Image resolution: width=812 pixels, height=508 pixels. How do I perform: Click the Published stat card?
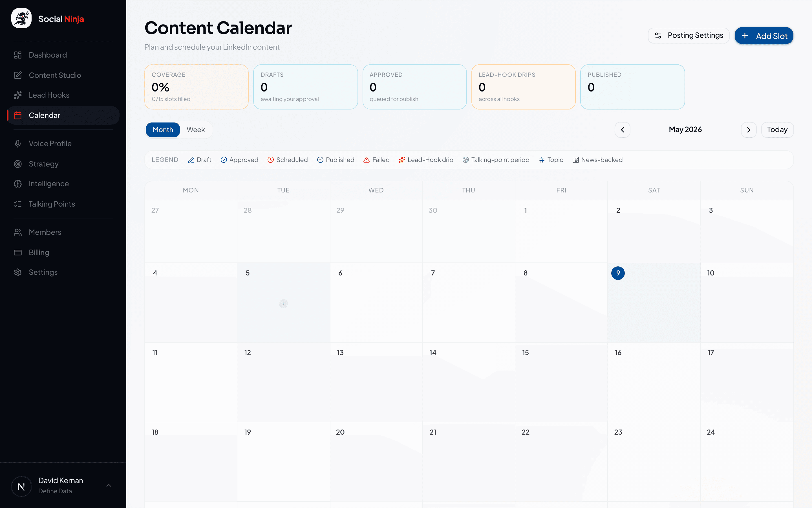(632, 87)
